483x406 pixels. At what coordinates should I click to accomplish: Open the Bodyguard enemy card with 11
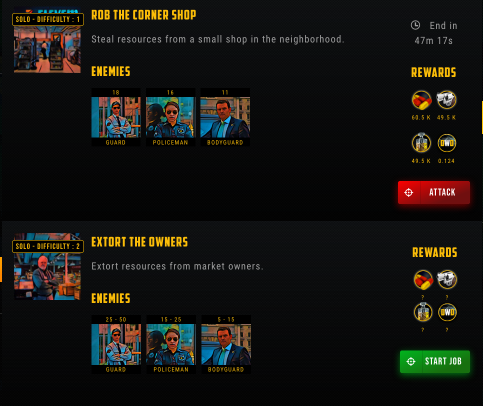click(225, 117)
